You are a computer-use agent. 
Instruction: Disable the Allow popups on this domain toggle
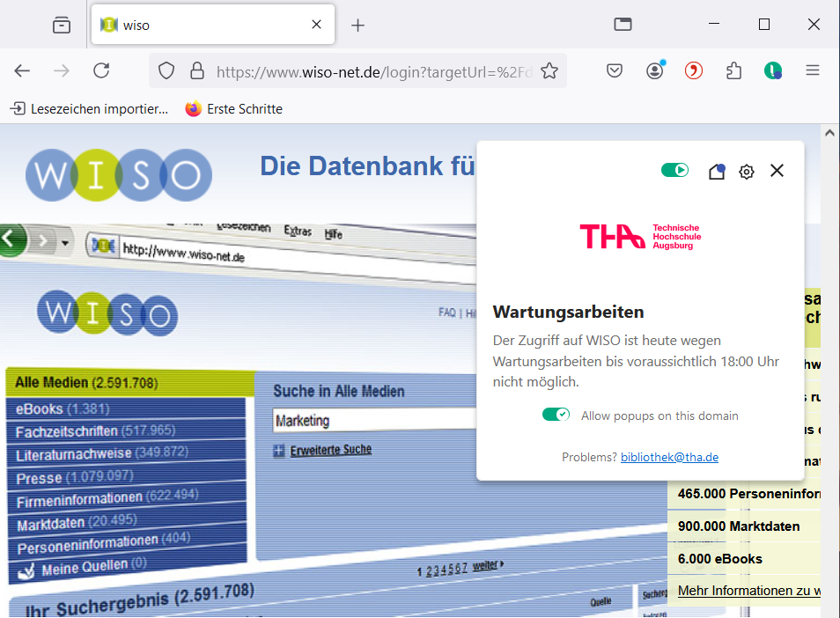556,413
